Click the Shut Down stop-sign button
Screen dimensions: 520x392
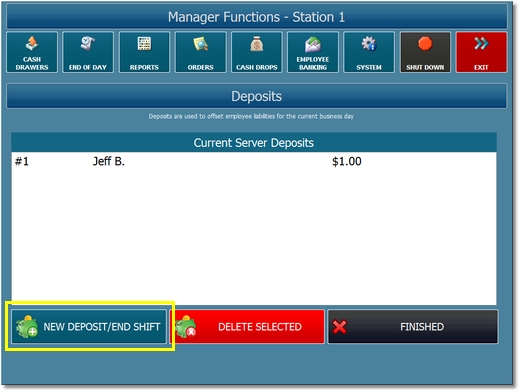pyautogui.click(x=425, y=52)
